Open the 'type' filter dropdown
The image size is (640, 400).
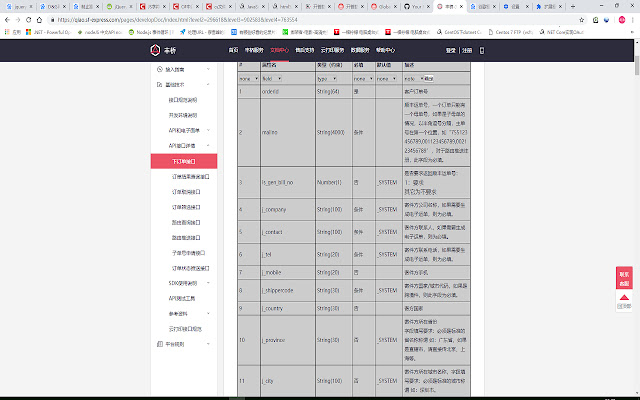coord(327,78)
